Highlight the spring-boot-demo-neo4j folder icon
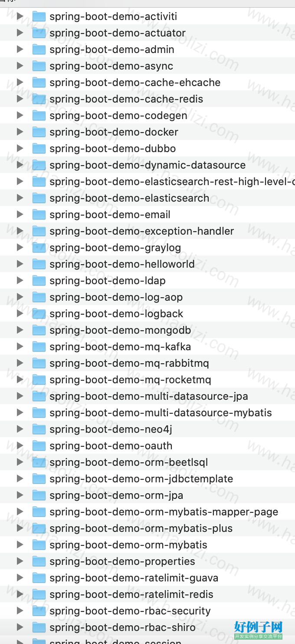This screenshot has height=644, width=295. pos(39,429)
